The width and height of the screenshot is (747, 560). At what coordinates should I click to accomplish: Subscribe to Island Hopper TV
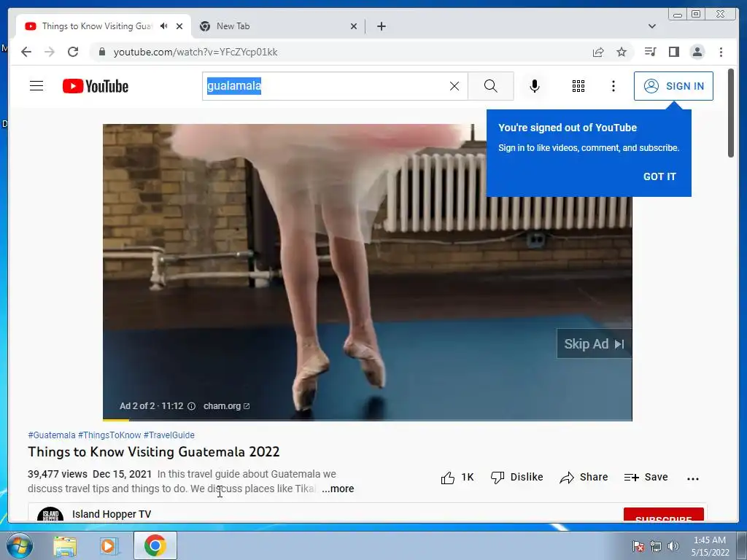pos(664,516)
